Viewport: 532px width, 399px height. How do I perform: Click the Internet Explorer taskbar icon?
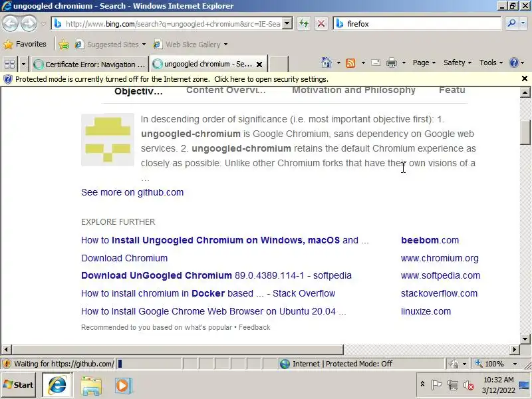[x=57, y=385]
